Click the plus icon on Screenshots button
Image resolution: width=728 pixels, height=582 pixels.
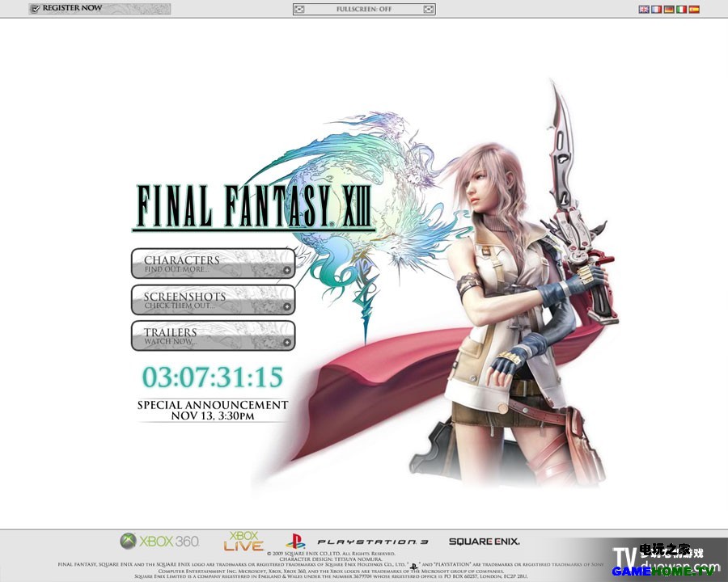[x=287, y=306]
